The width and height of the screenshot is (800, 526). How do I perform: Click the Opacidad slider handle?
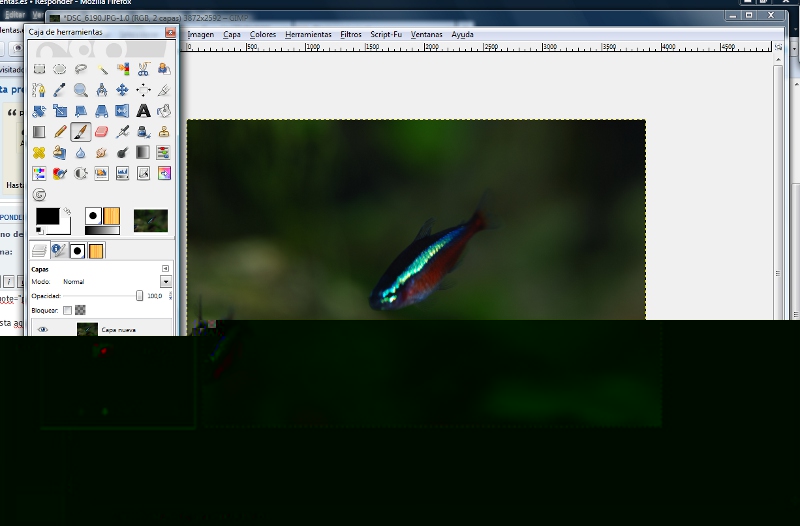click(139, 296)
